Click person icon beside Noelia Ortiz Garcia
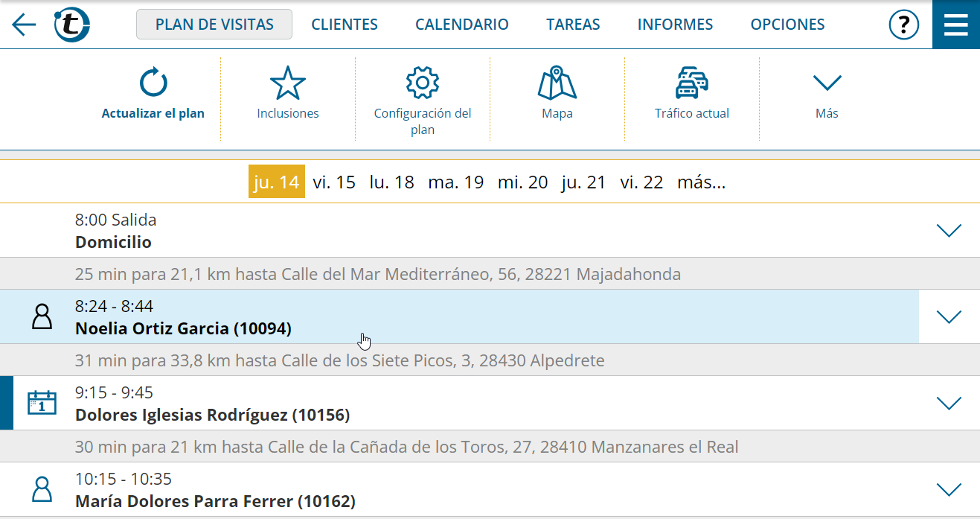The width and height of the screenshot is (980, 519). (x=42, y=316)
